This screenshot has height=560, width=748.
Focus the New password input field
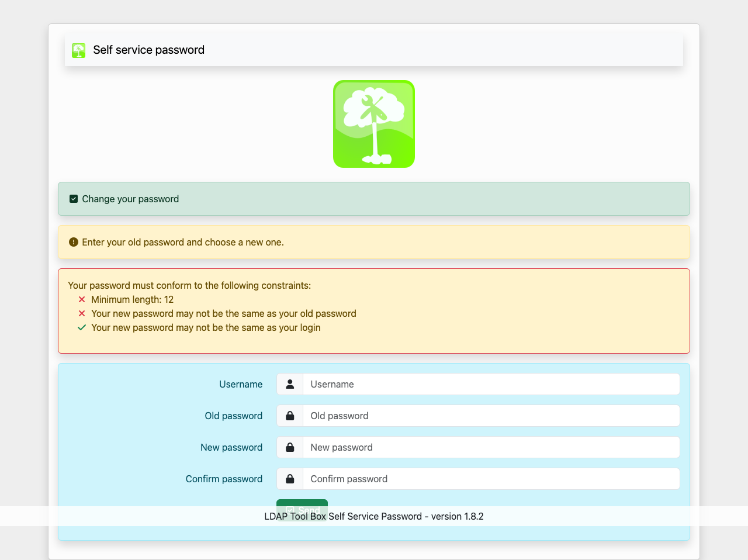point(491,447)
